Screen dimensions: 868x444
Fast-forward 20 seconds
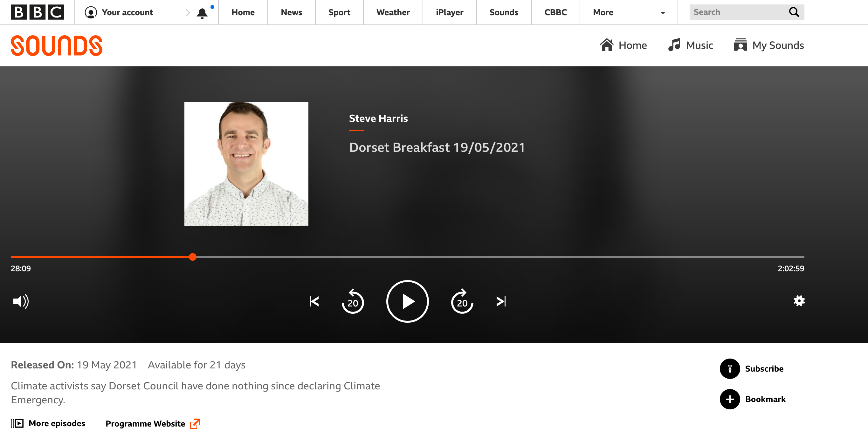tap(462, 301)
